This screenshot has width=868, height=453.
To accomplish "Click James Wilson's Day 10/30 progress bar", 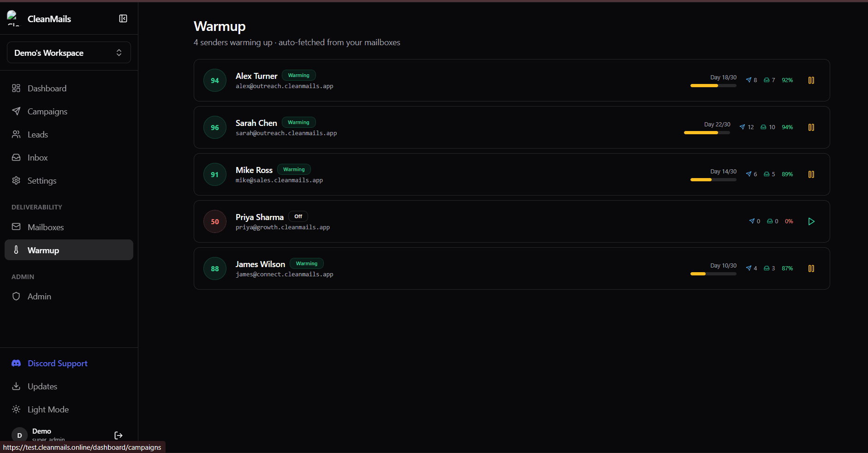I will pyautogui.click(x=713, y=274).
